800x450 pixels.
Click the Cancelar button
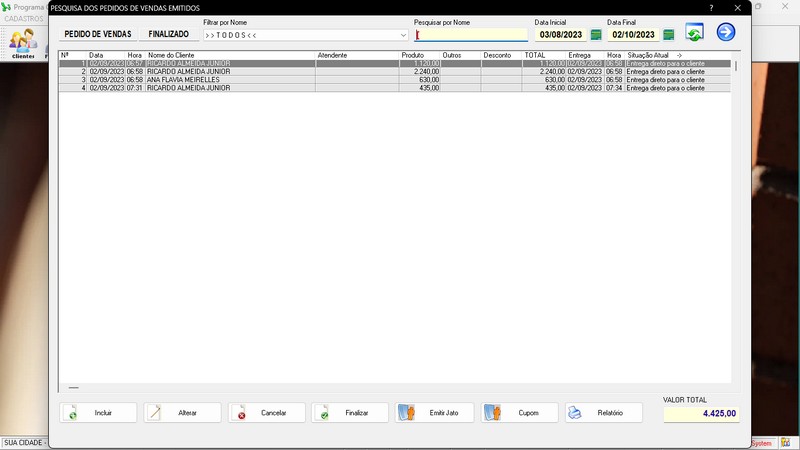[x=267, y=413]
